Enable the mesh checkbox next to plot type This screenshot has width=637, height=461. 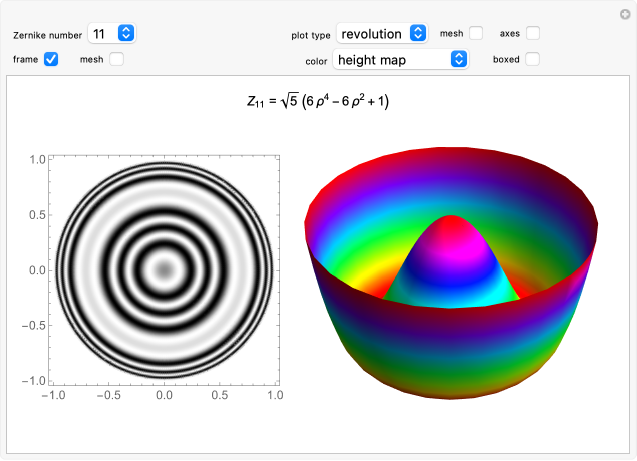tap(476, 34)
